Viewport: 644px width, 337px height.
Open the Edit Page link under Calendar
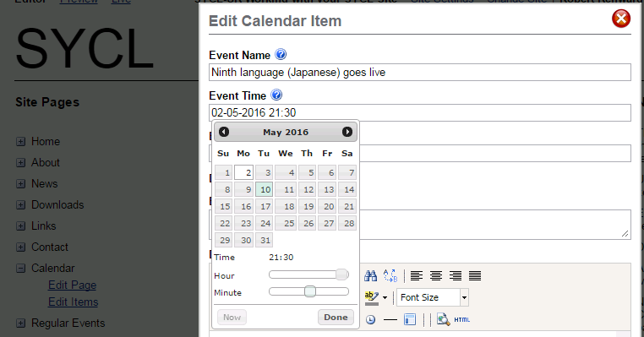click(73, 285)
